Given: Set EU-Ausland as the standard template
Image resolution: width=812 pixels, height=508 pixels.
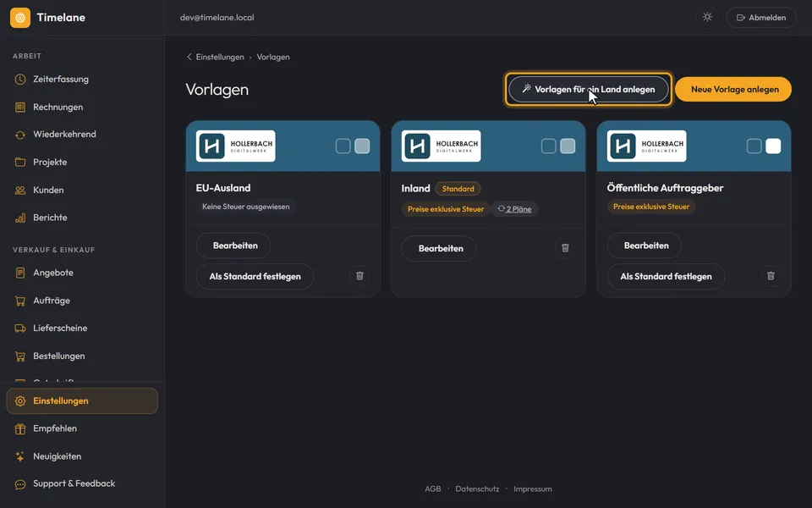Looking at the screenshot, I should 255,276.
